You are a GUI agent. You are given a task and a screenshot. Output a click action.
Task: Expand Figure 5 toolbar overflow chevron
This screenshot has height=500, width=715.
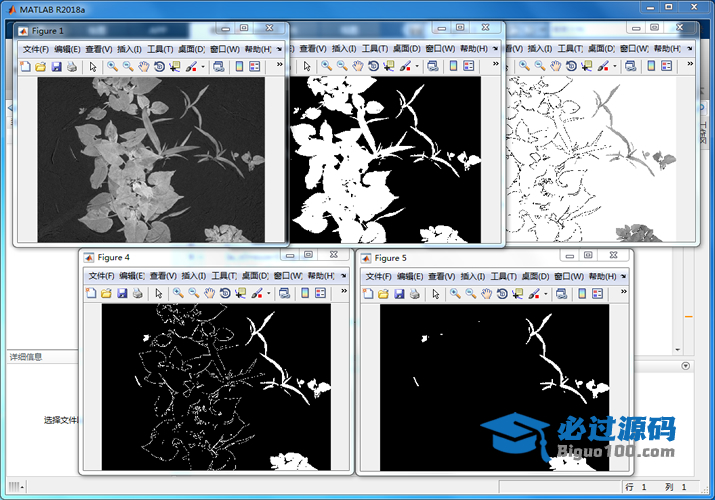pyautogui.click(x=623, y=292)
